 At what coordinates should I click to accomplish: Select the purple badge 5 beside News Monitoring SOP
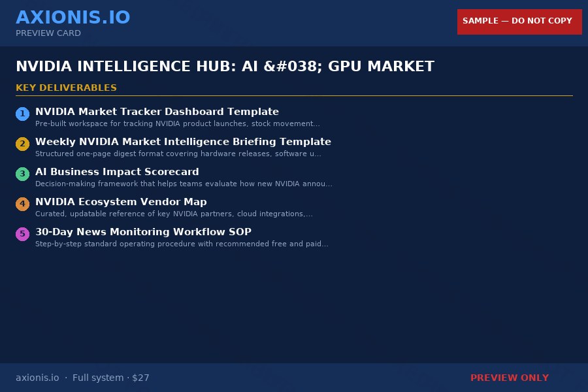point(22,234)
